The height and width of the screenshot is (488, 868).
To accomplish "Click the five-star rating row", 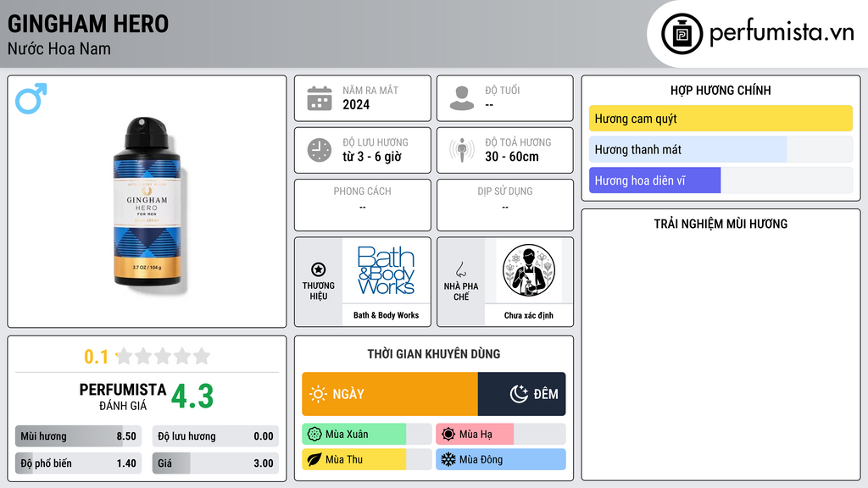I will tap(163, 357).
